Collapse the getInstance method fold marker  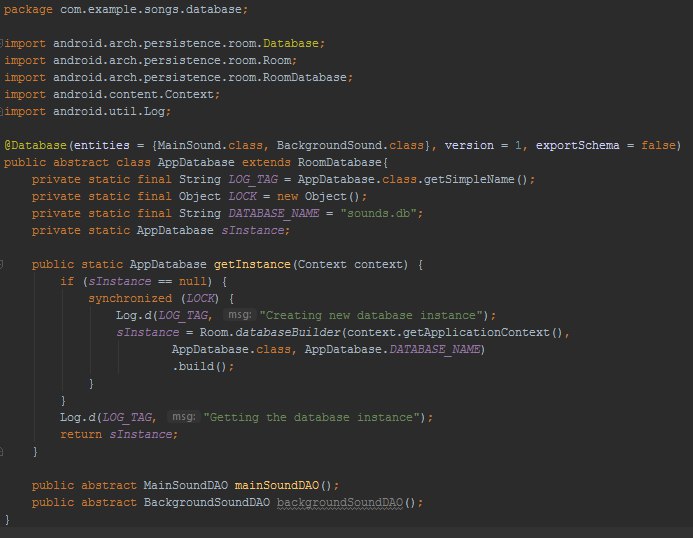(1, 264)
